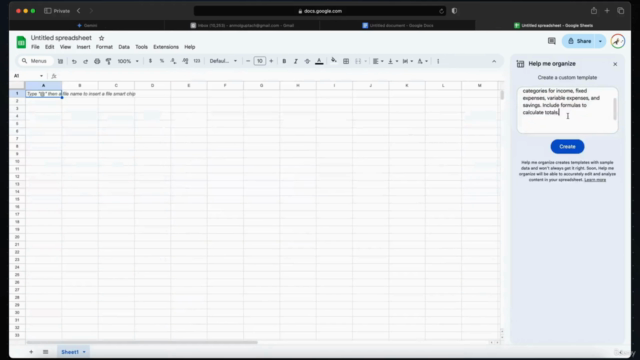Toggle Italic formatting

point(296,61)
